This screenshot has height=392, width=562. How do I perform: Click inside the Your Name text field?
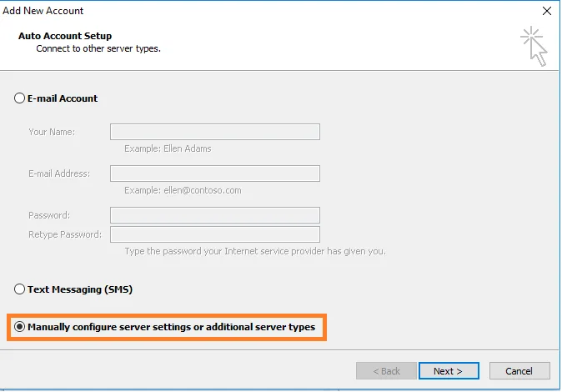pyautogui.click(x=215, y=132)
